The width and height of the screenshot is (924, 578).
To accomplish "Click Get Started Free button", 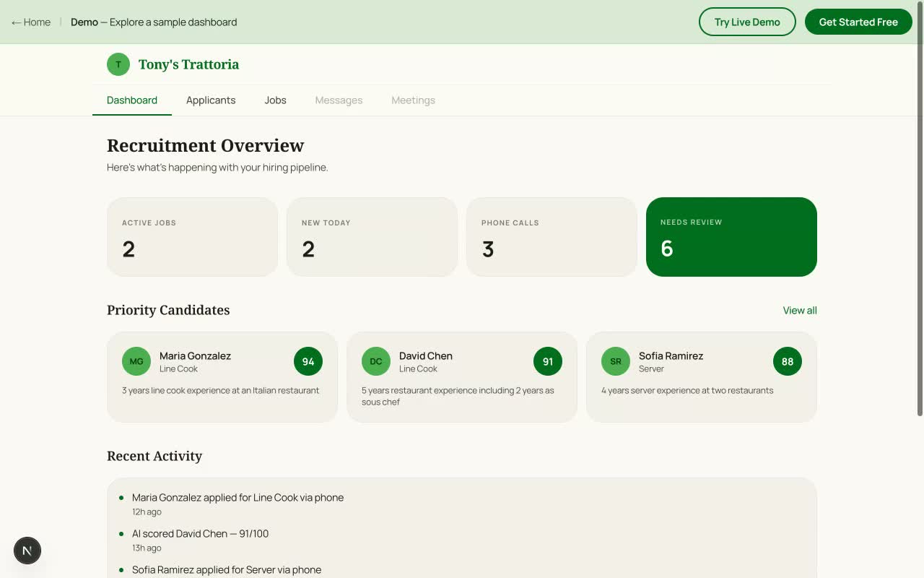I will point(858,22).
